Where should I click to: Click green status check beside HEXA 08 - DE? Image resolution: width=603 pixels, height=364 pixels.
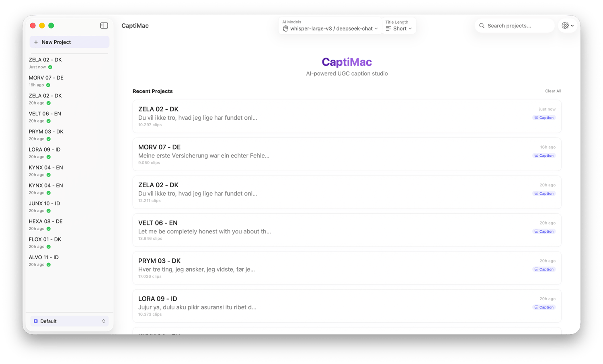point(49,229)
